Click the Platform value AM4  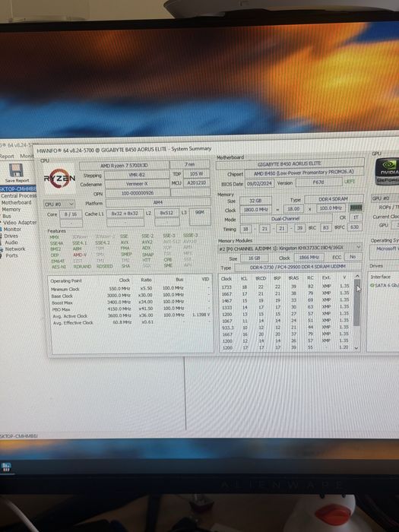click(x=158, y=203)
